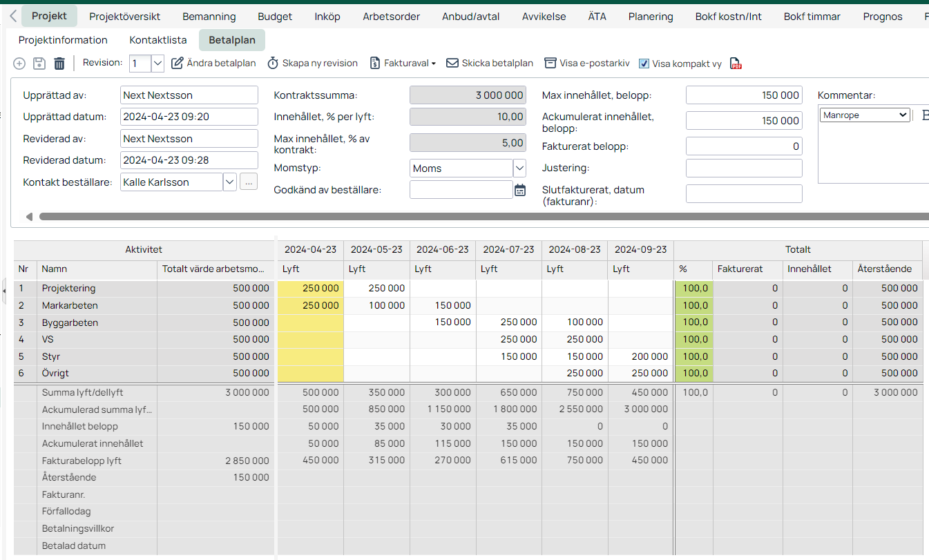Viewport: 929px width, 560px height.
Task: Click the Max innehållet, belopp field
Action: 744,95
